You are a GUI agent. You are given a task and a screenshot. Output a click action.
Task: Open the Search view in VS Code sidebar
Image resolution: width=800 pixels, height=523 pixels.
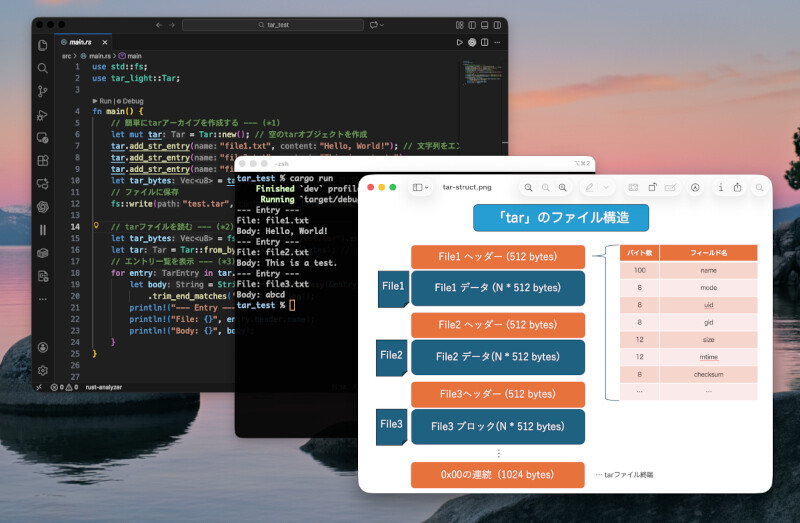pyautogui.click(x=43, y=68)
